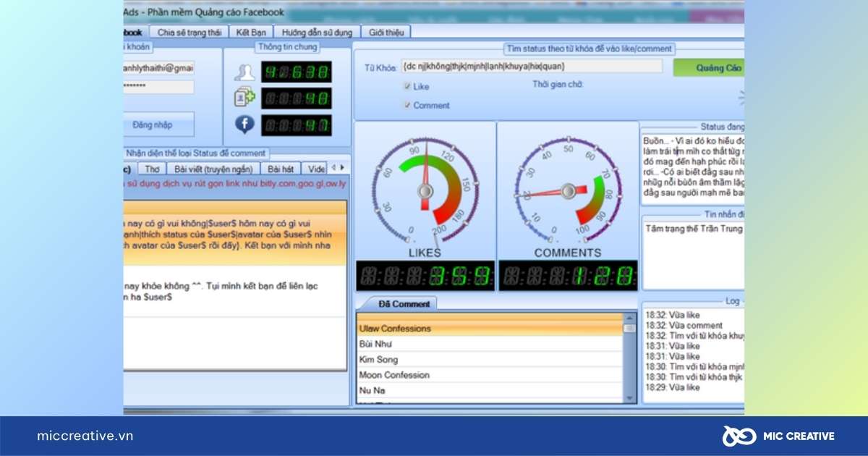Click the '18:29: Vừa like' log entry
The image size is (868, 456).
(672, 387)
